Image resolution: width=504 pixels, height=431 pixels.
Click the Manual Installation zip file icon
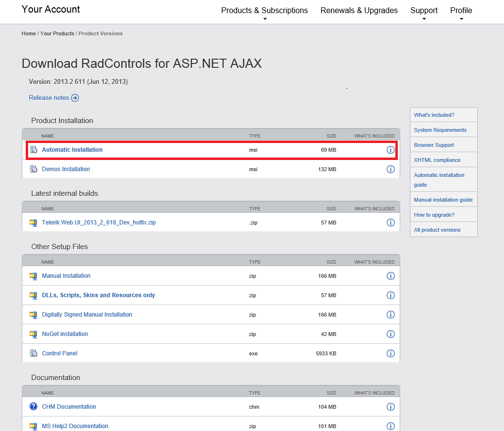click(33, 276)
